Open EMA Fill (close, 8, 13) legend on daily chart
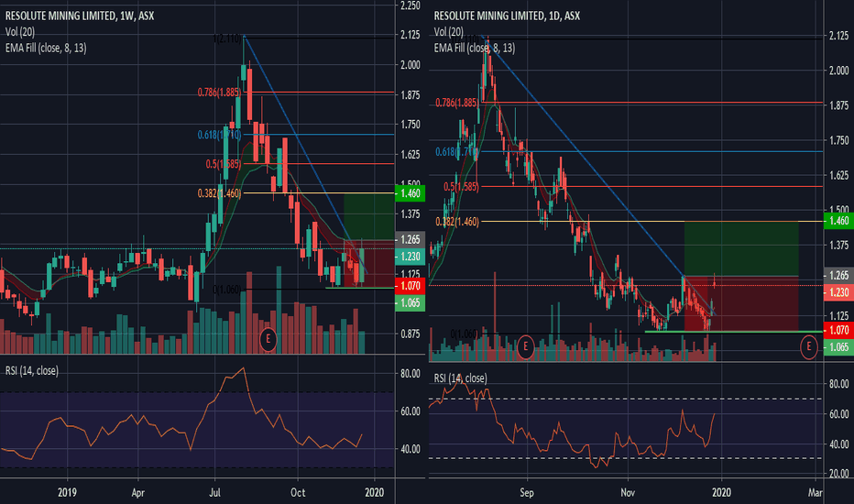The width and height of the screenshot is (854, 504). [x=474, y=48]
